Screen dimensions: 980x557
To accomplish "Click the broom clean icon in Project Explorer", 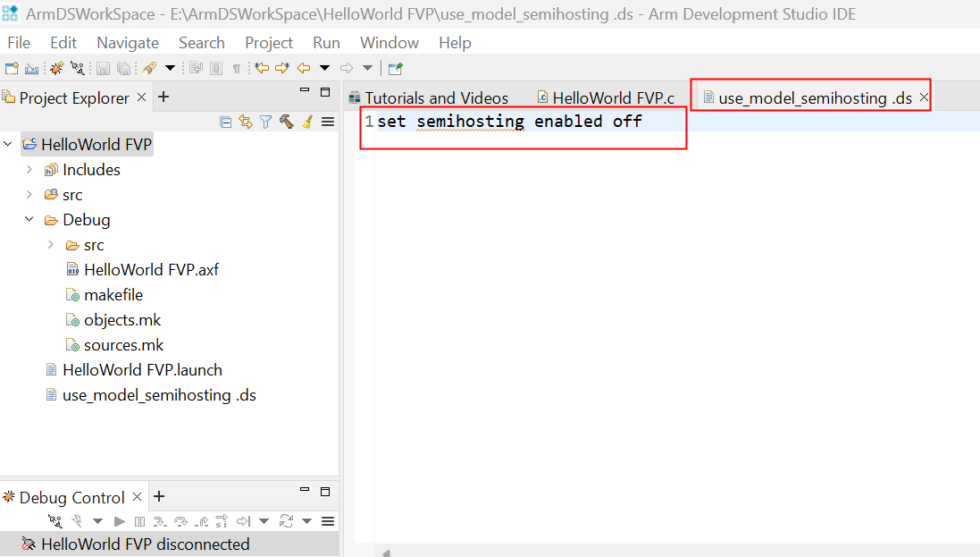I will pyautogui.click(x=306, y=122).
